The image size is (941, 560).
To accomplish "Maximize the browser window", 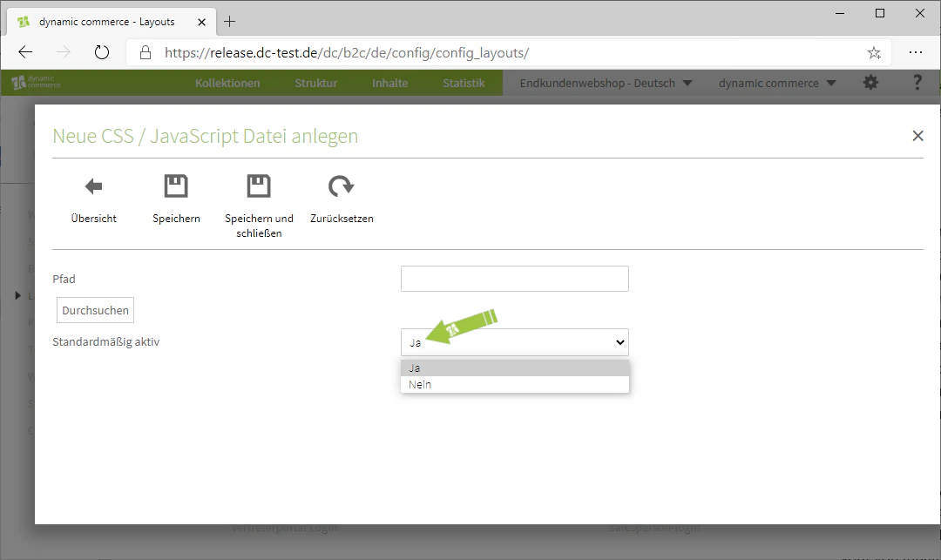I will click(x=880, y=13).
